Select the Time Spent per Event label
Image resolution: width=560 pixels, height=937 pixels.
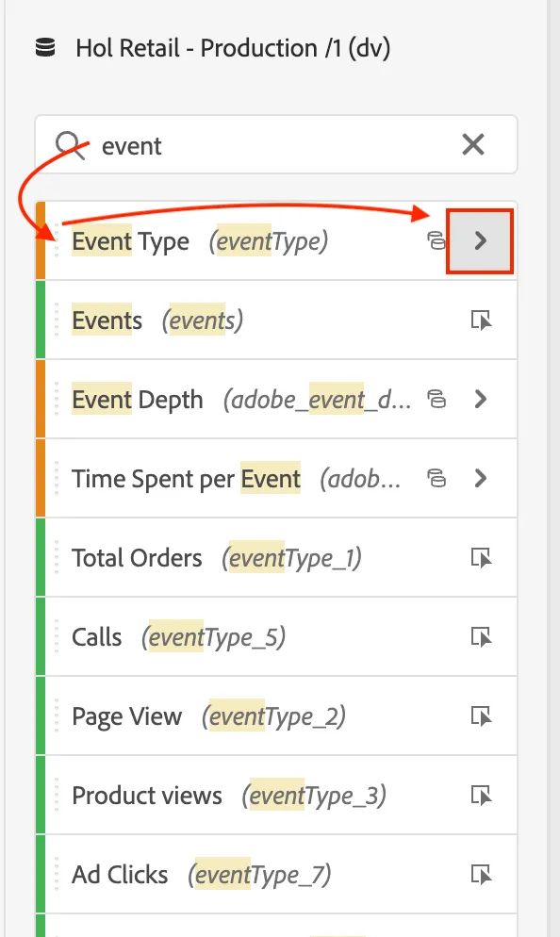tap(236, 479)
